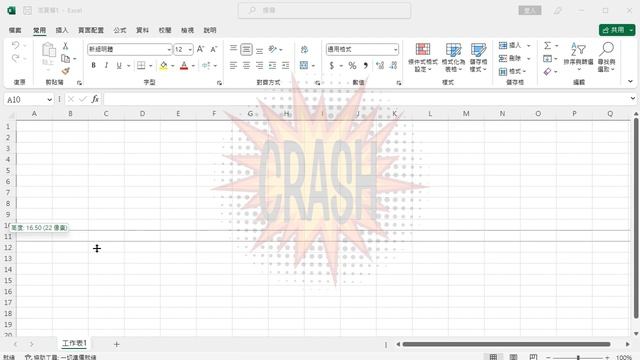This screenshot has height=360, width=640.
Task: Add a new sheet with plus button
Action: click(x=116, y=344)
